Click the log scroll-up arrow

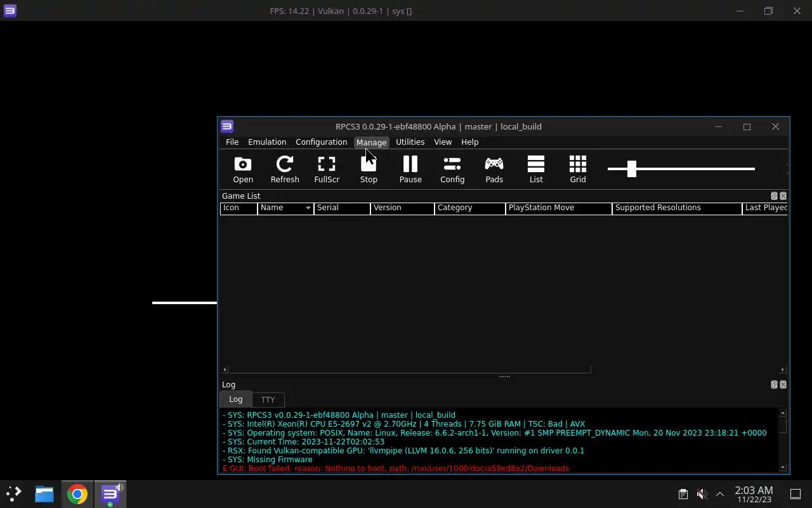tap(783, 413)
